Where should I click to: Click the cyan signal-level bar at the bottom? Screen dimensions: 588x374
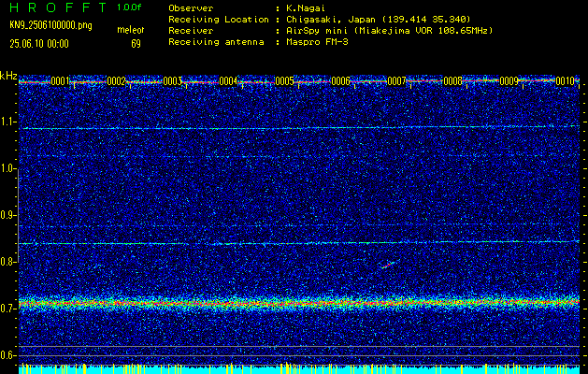coord(299,370)
